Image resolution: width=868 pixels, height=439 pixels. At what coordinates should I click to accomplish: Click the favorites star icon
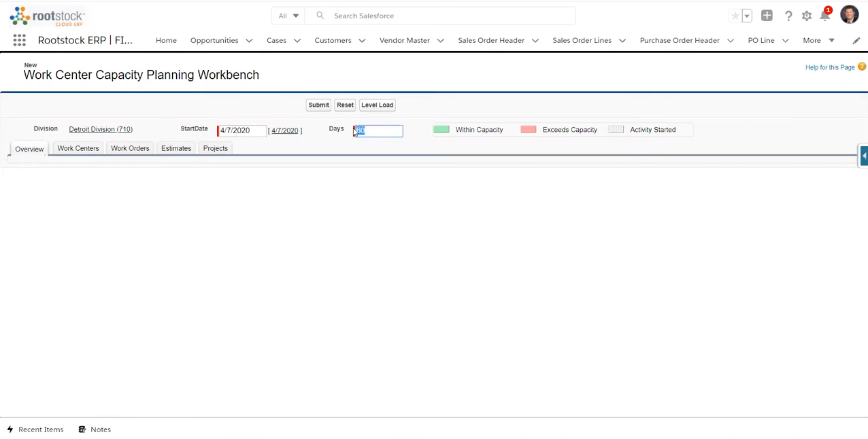click(x=735, y=16)
